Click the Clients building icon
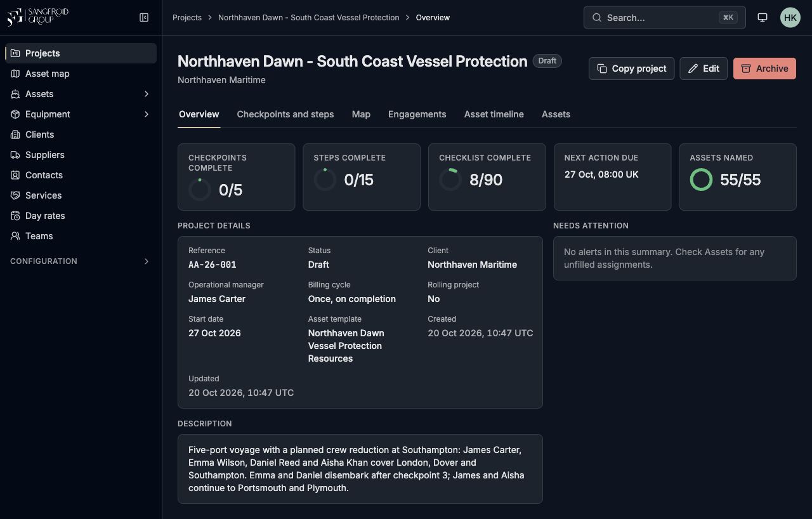Viewport: 812px width, 519px height. click(x=15, y=135)
